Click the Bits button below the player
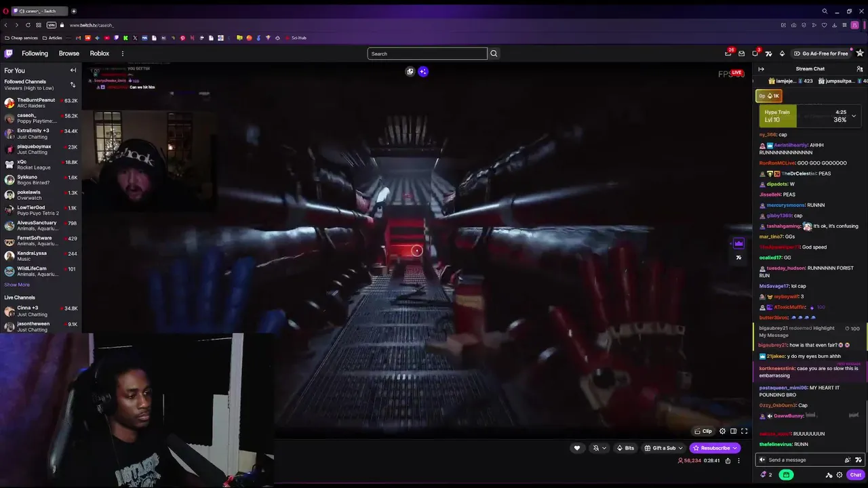This screenshot has width=868, height=488. [625, 448]
